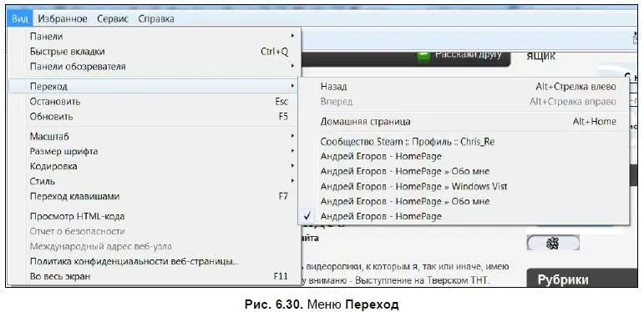Open the Вид menu
This screenshot has width=644, height=312.
[20, 19]
